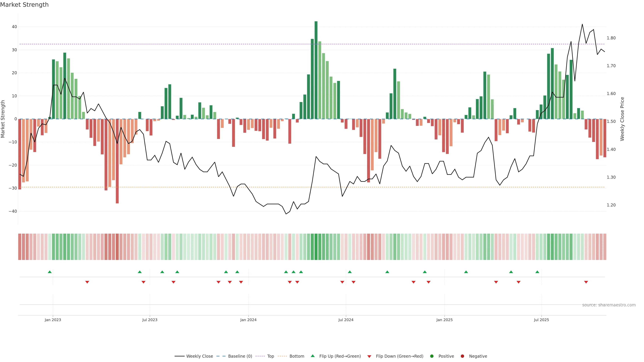Viewport: 644px width, 362px height.
Task: Click the rightmost green flip-up triangle marker
Action: tap(537, 272)
